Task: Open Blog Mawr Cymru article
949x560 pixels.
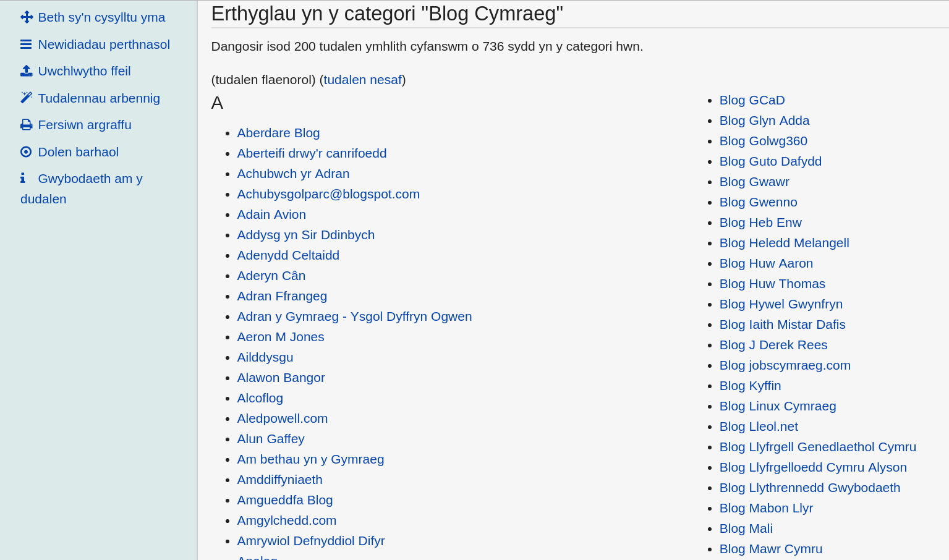Action: [x=771, y=549]
